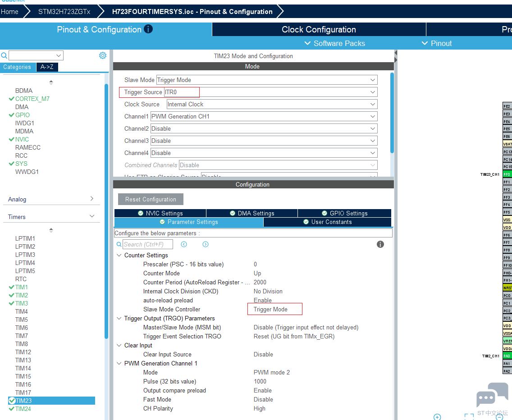Screen dimensions: 512x420
Task: Open the Trigger Source dropdown
Action: tap(271, 92)
